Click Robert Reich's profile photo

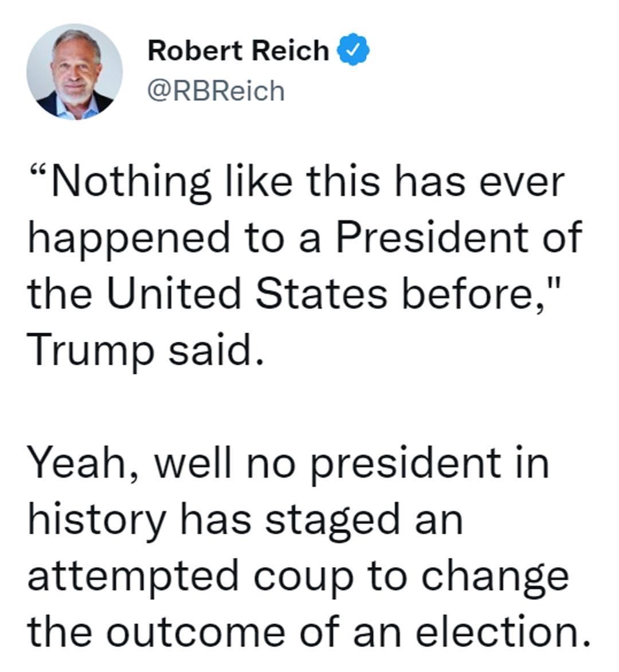click(74, 72)
